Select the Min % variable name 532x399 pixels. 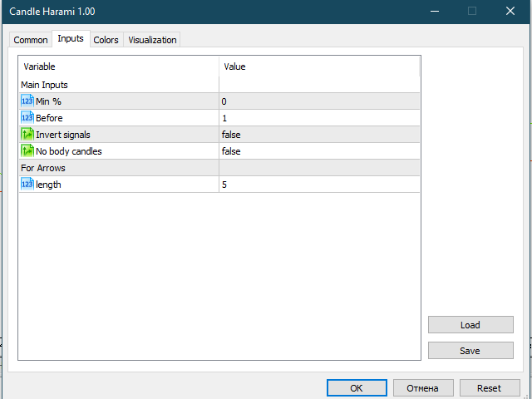pos(48,101)
